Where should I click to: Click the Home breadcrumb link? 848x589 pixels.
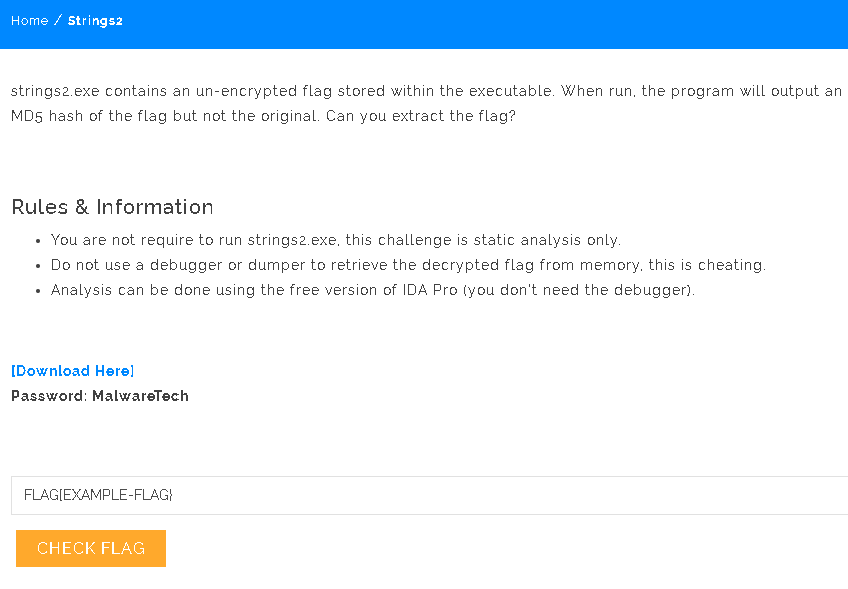tap(29, 20)
